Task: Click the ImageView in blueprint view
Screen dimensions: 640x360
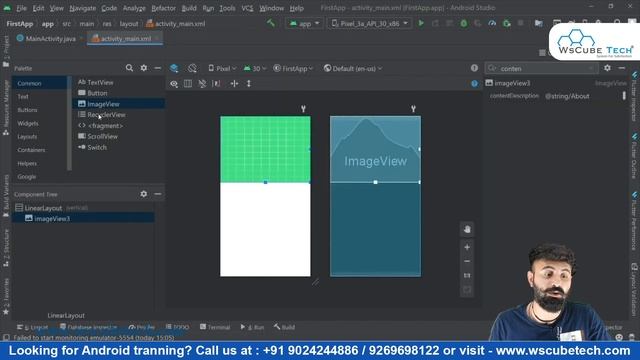Action: tap(375, 149)
